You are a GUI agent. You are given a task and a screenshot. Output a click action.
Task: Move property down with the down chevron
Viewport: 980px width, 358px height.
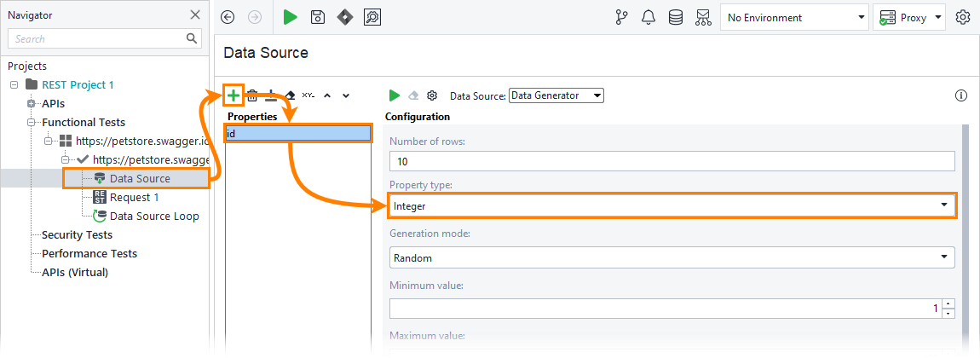click(346, 95)
